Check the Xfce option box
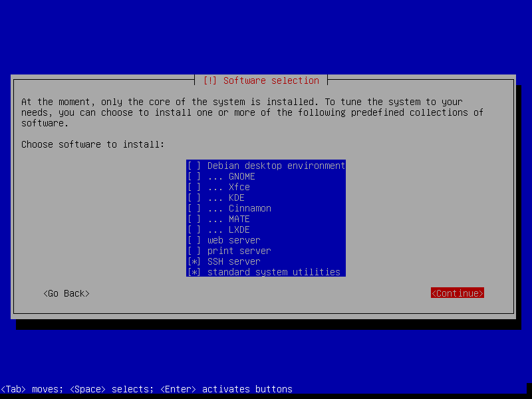532x399 pixels. pos(194,187)
